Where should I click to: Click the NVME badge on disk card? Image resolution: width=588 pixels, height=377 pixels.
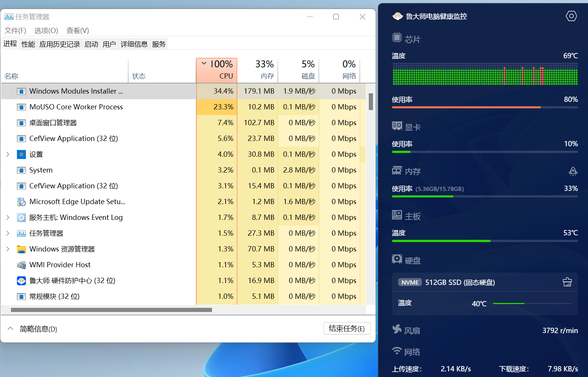tap(410, 282)
